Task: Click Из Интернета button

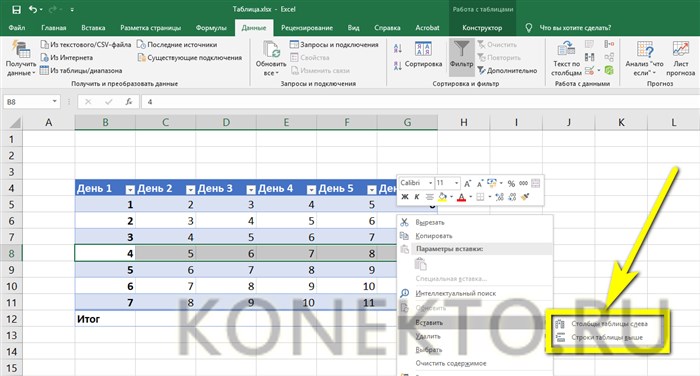Action: tap(67, 58)
